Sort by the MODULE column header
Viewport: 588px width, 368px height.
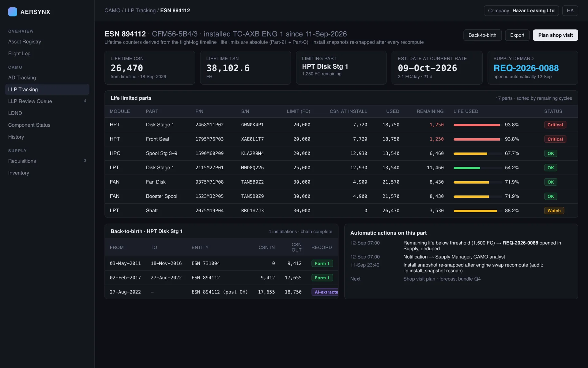(120, 111)
